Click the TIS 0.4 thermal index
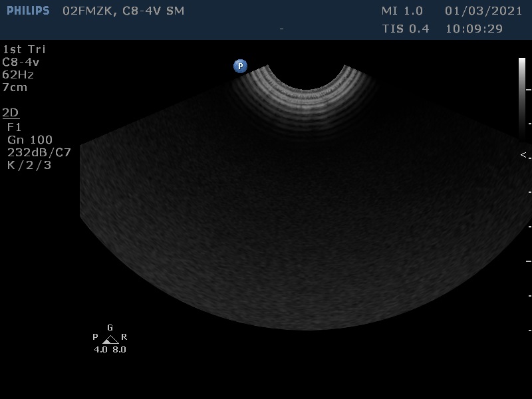 [x=406, y=29]
